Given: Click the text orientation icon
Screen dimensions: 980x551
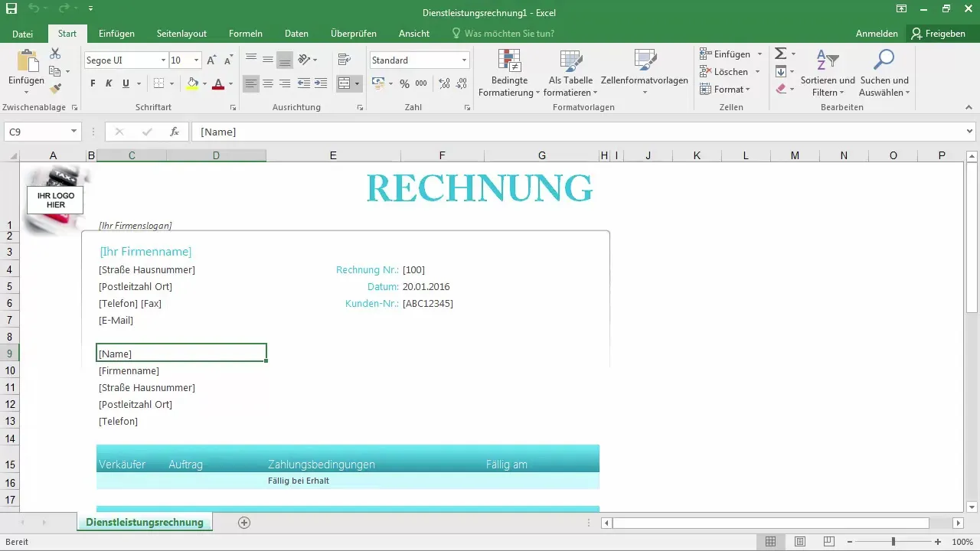Looking at the screenshot, I should coord(304,59).
